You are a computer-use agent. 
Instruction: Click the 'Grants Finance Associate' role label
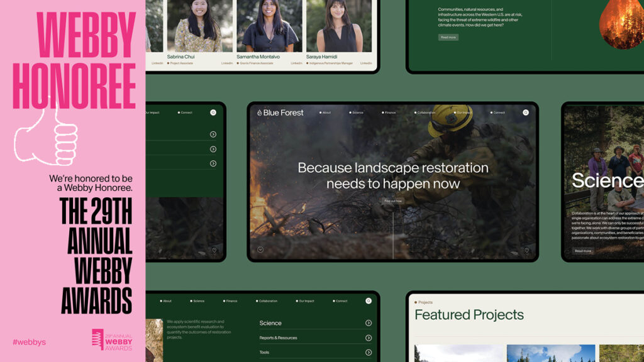[256, 63]
